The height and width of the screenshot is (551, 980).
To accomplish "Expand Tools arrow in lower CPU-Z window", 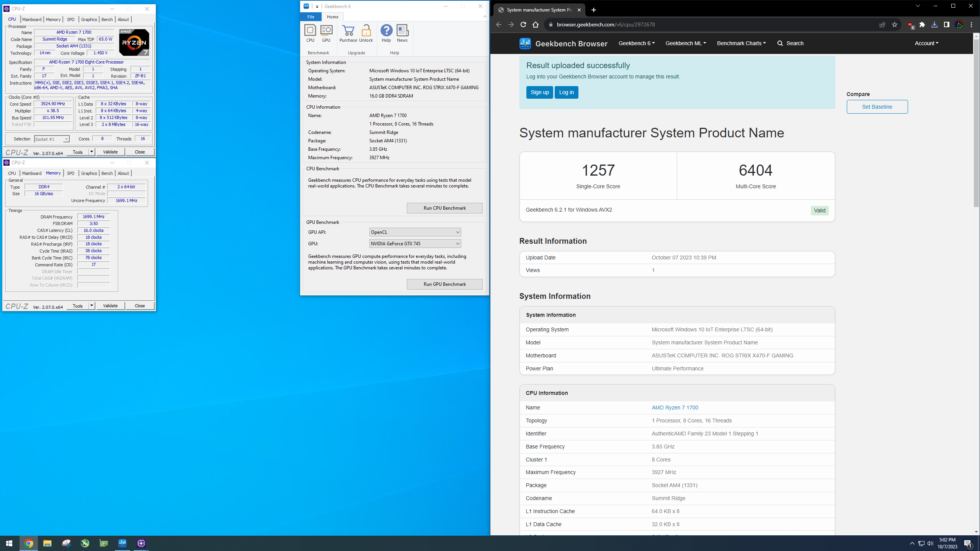I will click(x=91, y=306).
